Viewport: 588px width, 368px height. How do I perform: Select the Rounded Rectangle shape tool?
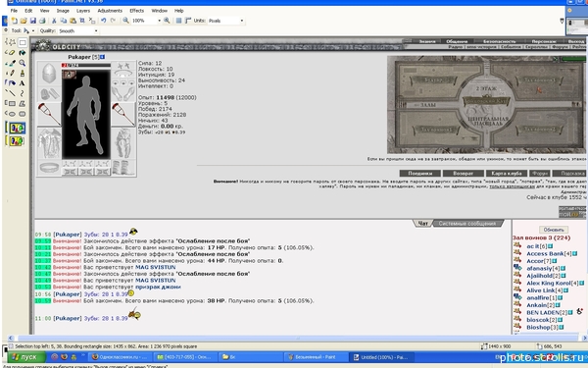click(23, 114)
